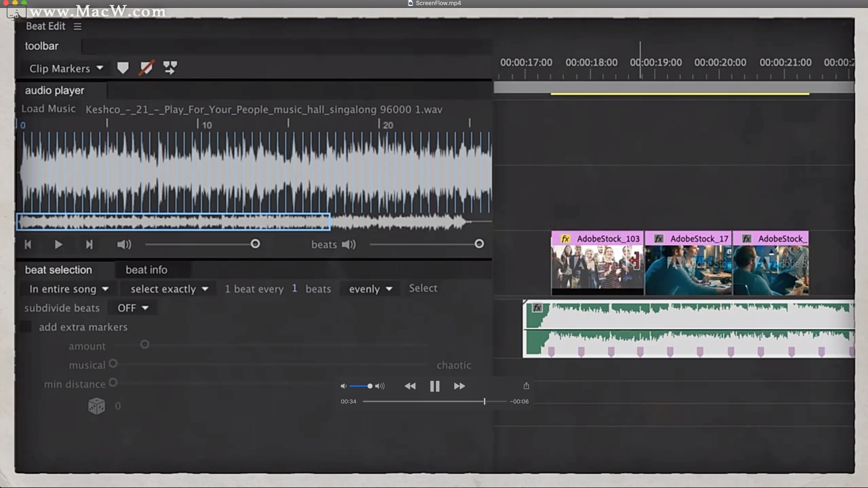The width and height of the screenshot is (868, 488).
Task: Open the subdivide beats OFF dropdown
Action: point(132,308)
